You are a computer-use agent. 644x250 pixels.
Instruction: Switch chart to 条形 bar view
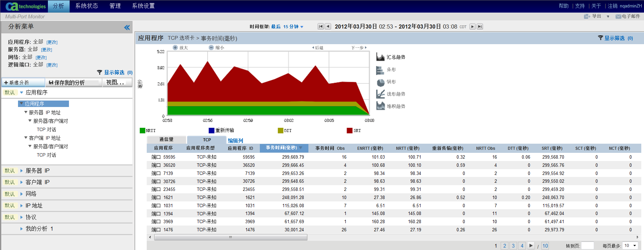pyautogui.click(x=380, y=70)
